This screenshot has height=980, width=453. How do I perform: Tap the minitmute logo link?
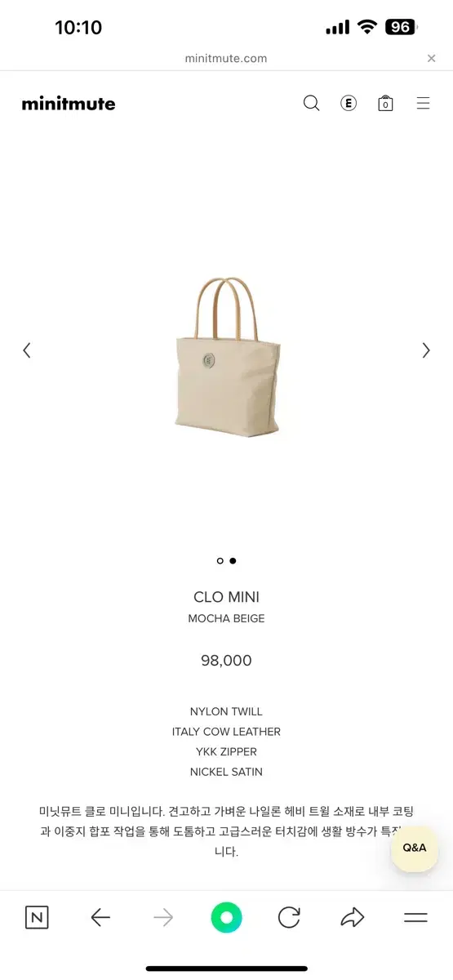pos(69,104)
